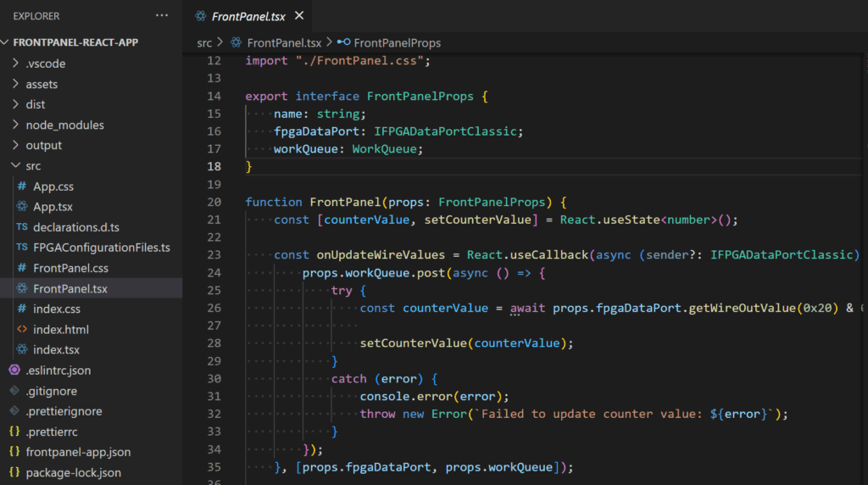The image size is (868, 485).
Task: Open package-lock.json file
Action: tap(73, 473)
